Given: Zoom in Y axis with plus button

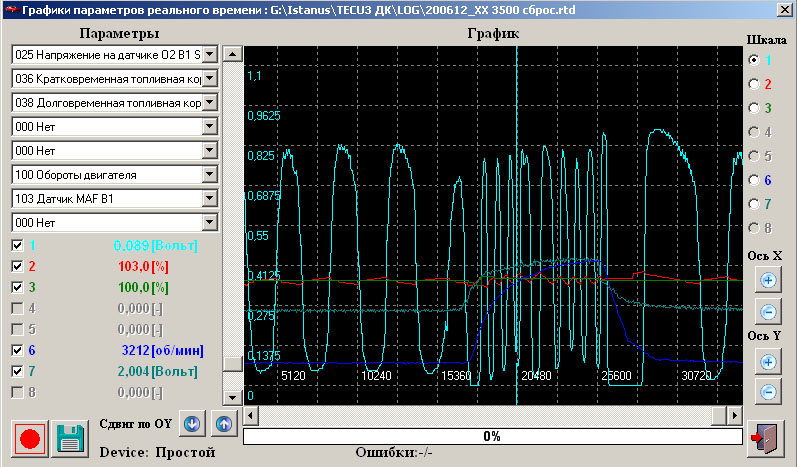Looking at the screenshot, I should click(x=768, y=361).
